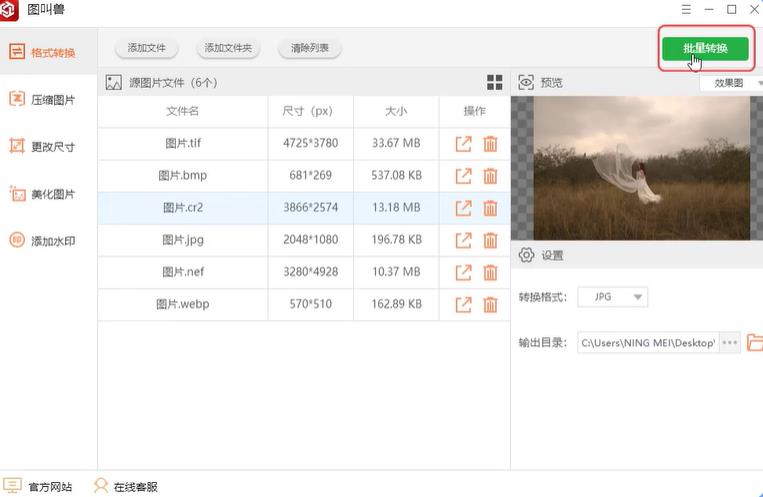Open the title bar hamburger menu
The width and height of the screenshot is (763, 497).
point(686,10)
